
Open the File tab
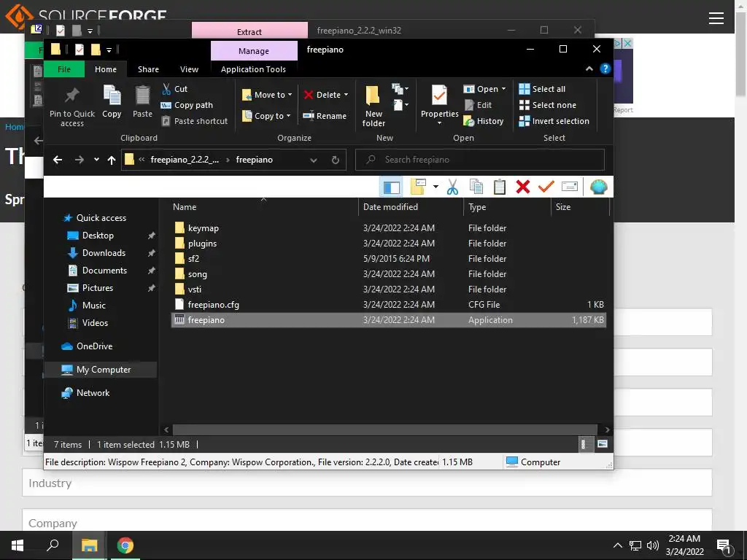[x=64, y=69]
